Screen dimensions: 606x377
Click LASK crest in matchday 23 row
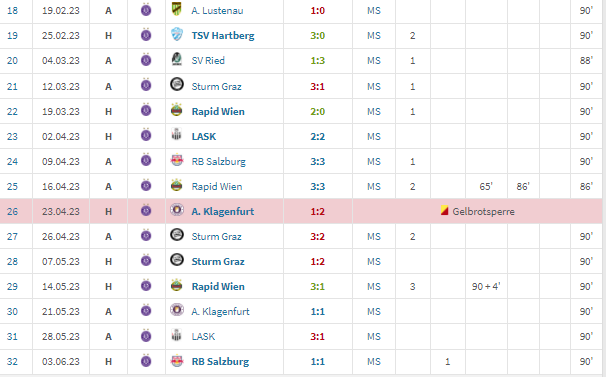[177, 135]
